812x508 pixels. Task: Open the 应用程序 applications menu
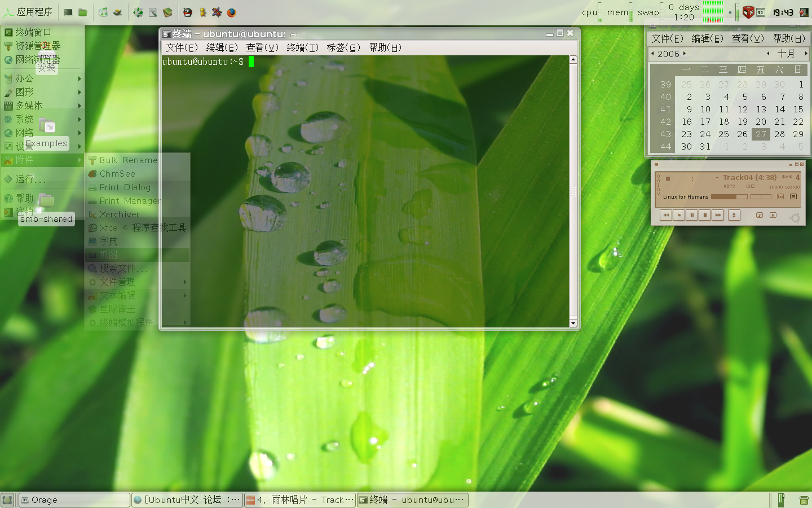coord(27,12)
